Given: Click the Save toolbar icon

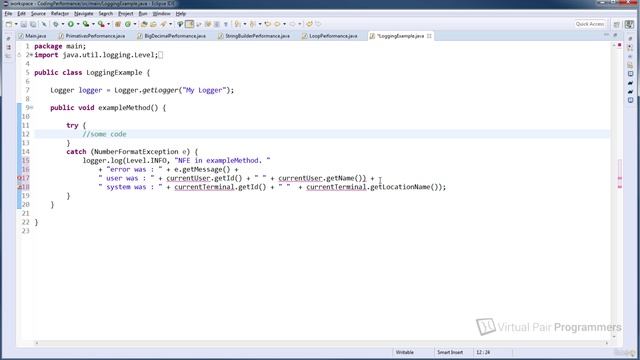Looking at the screenshot, I should click(x=24, y=24).
